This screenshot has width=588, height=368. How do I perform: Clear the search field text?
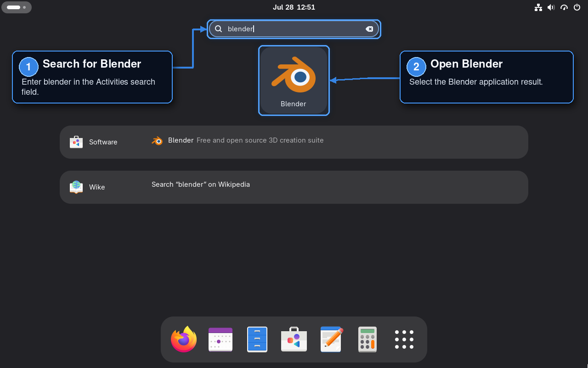369,29
